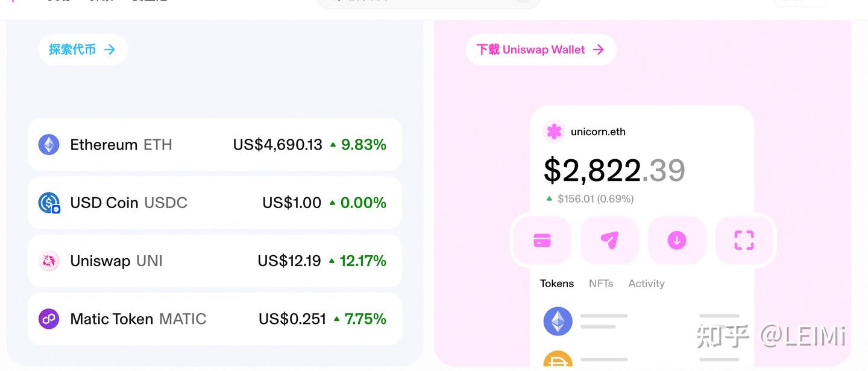Select the USD Coin token icon
The width and height of the screenshot is (868, 371).
point(49,203)
